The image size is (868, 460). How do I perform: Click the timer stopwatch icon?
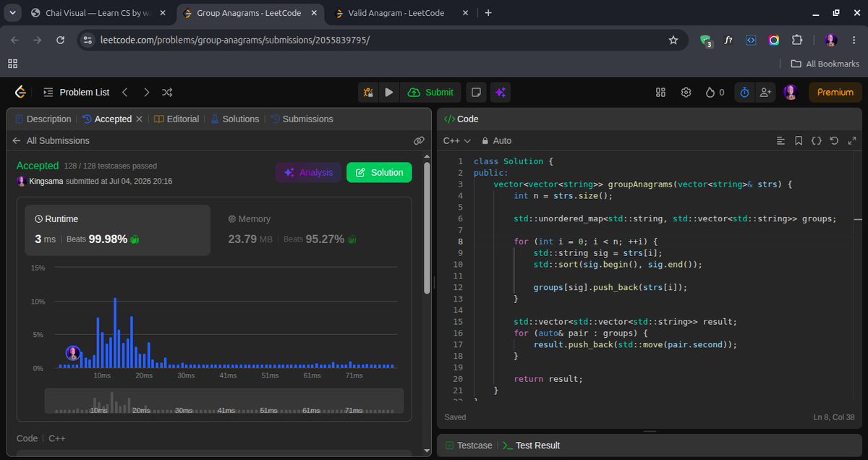click(x=744, y=92)
